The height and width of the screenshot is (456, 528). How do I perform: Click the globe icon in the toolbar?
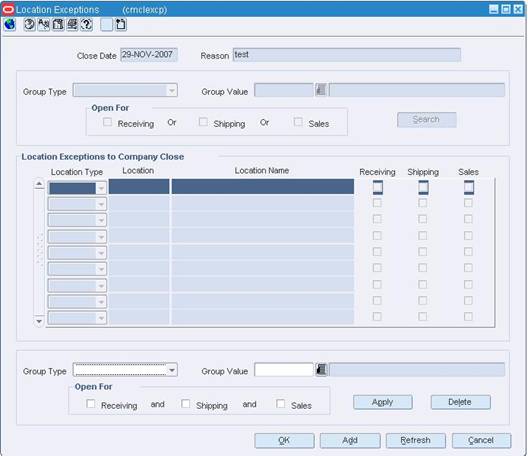[x=10, y=25]
